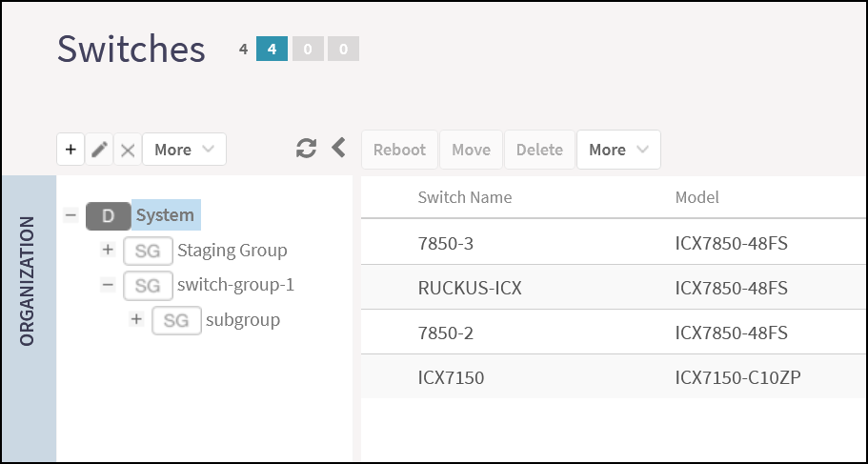Sort by Model column header
868x464 pixels.
point(696,197)
